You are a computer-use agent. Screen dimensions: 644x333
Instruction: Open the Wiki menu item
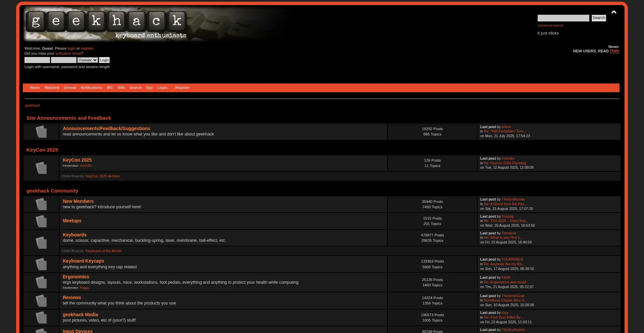(121, 88)
